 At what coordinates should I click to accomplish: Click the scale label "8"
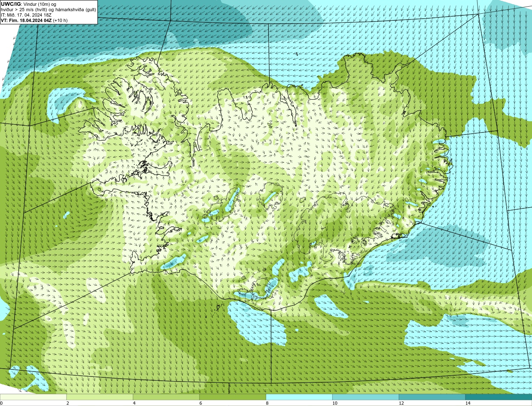(267, 403)
